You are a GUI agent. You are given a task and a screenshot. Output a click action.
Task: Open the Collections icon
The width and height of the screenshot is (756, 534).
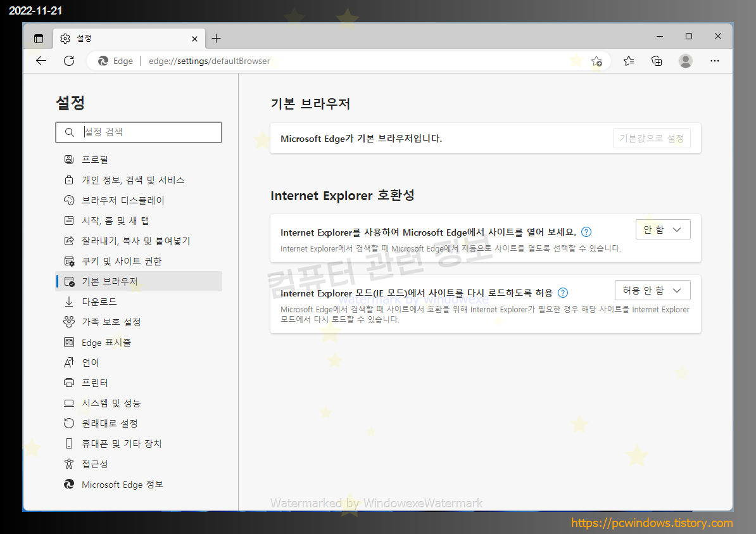(x=657, y=61)
